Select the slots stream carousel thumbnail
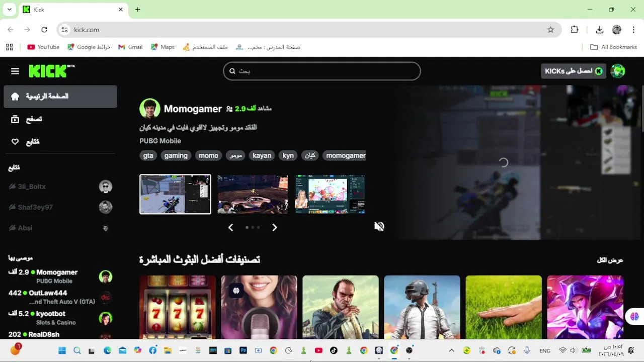The image size is (644, 362). 330,194
